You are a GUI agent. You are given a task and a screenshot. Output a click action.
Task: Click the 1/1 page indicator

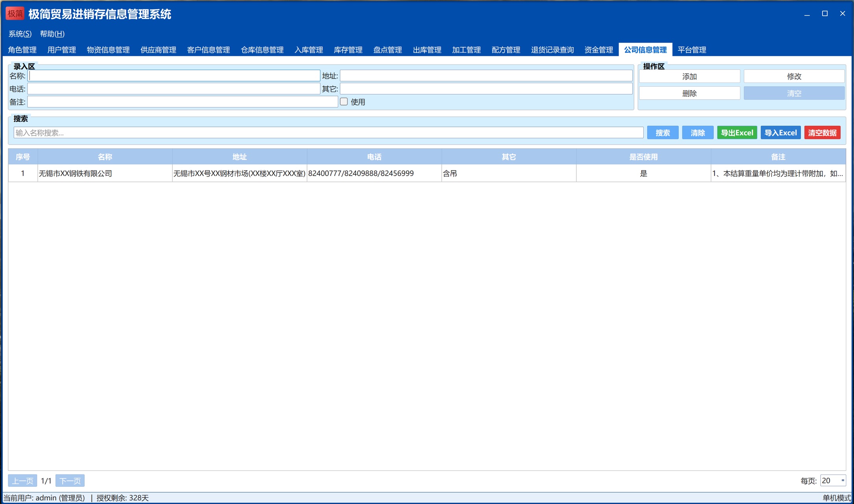46,481
